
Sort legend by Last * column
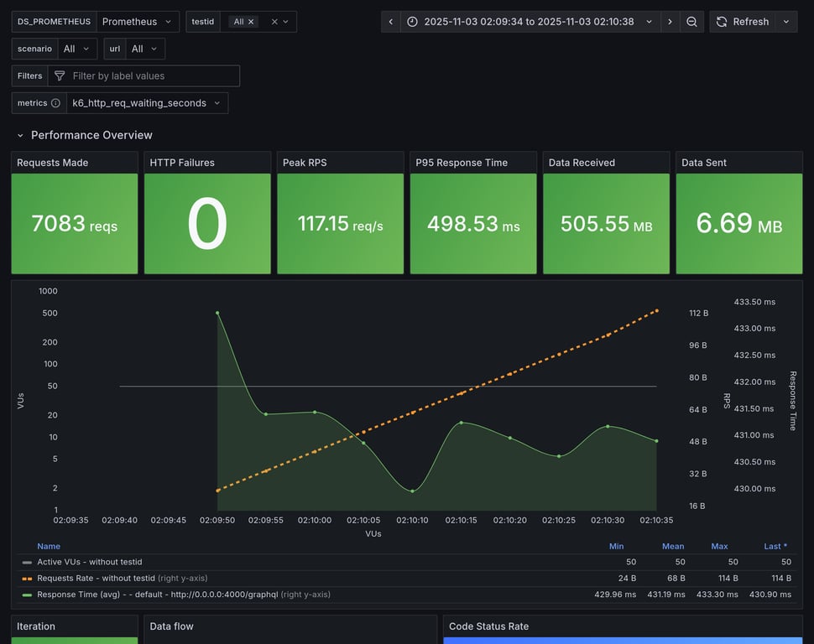pyautogui.click(x=775, y=546)
